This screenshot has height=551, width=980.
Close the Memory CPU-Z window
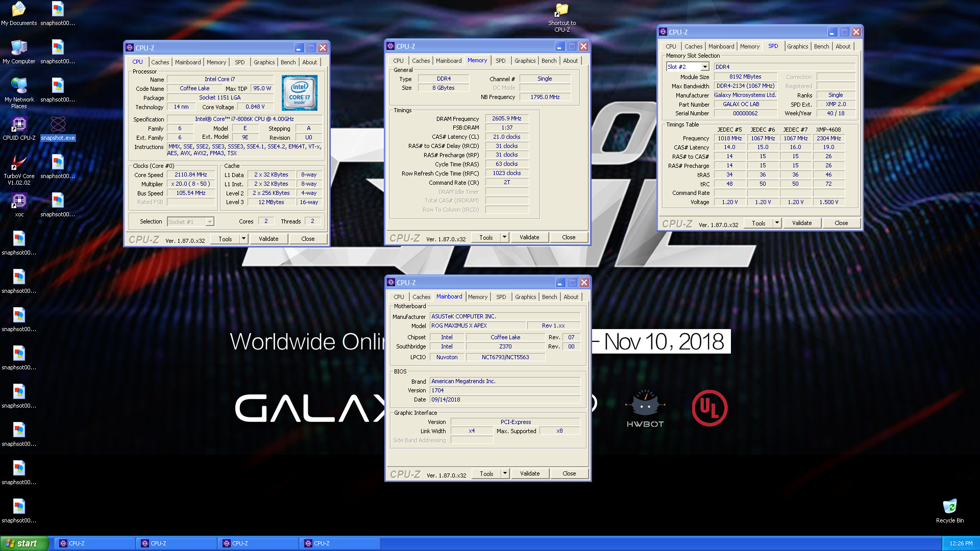(583, 46)
